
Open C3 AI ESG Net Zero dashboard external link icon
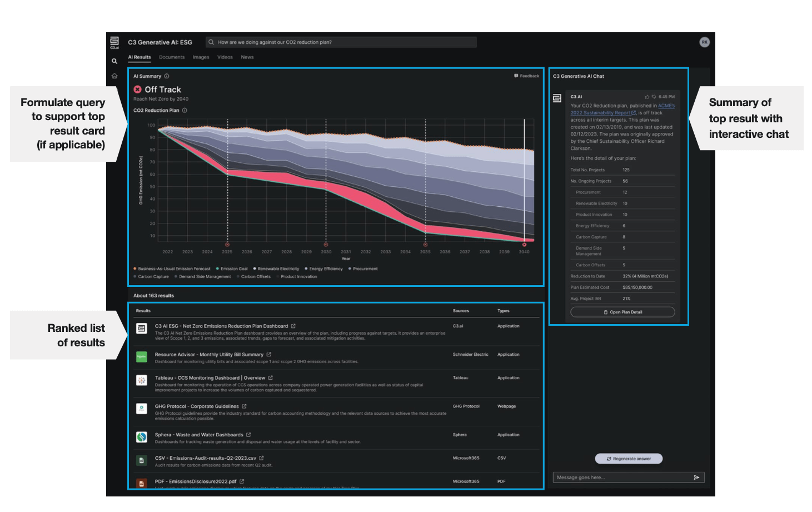coord(293,326)
